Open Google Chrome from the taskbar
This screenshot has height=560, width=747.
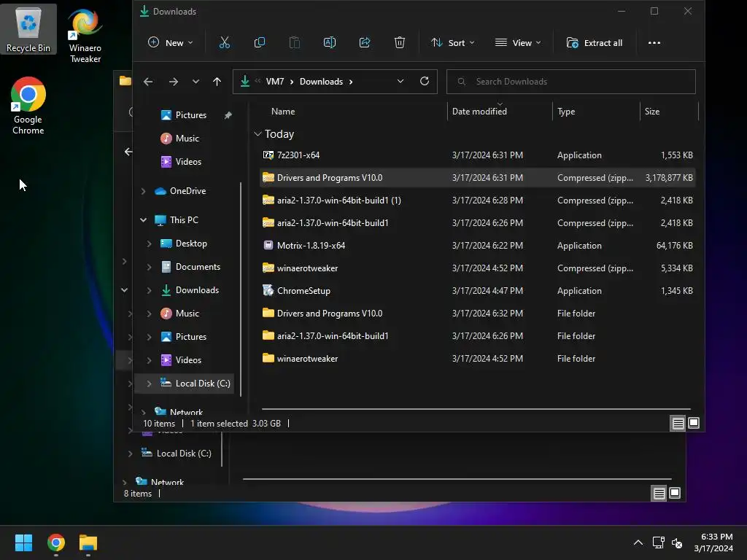click(x=56, y=542)
